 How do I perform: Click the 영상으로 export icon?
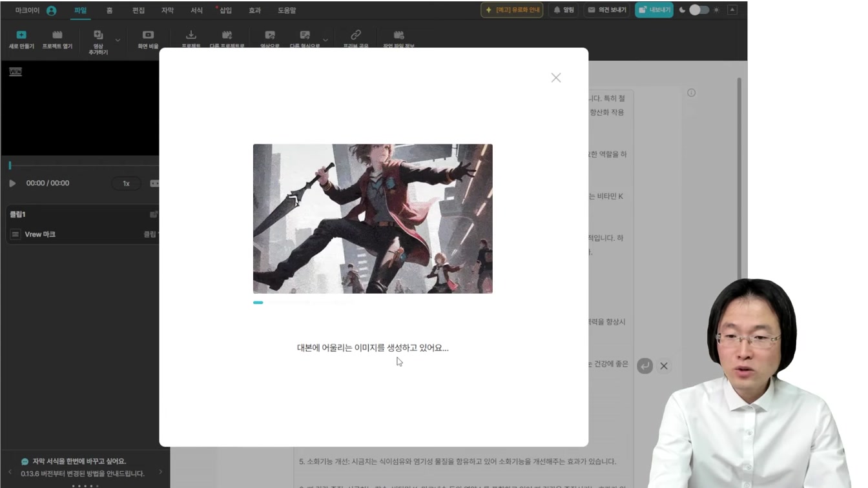pos(270,35)
